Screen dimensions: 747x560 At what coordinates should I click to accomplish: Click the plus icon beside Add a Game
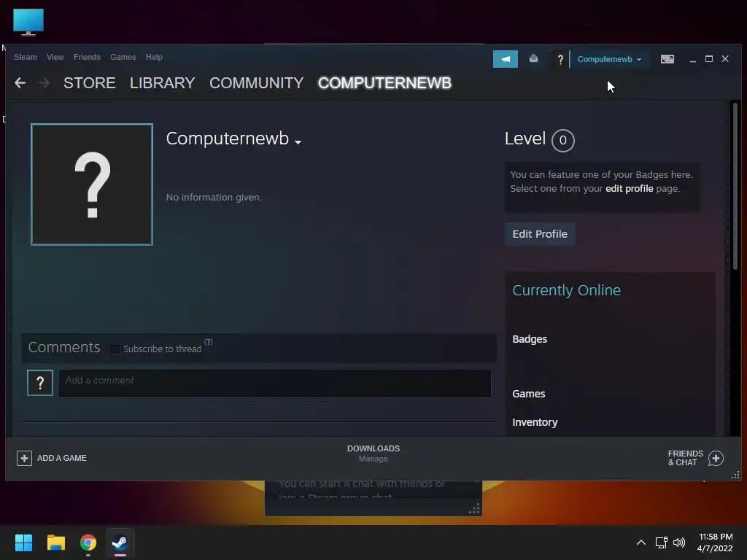point(24,458)
